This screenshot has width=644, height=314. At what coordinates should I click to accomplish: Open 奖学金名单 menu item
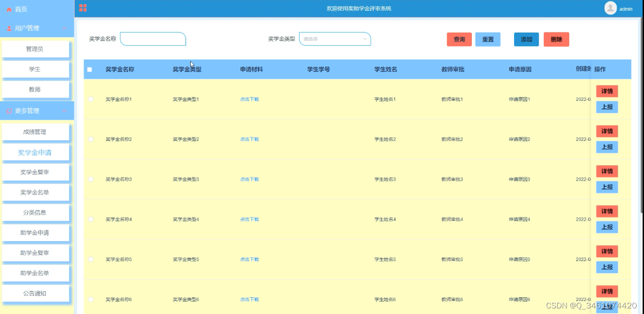(x=35, y=192)
